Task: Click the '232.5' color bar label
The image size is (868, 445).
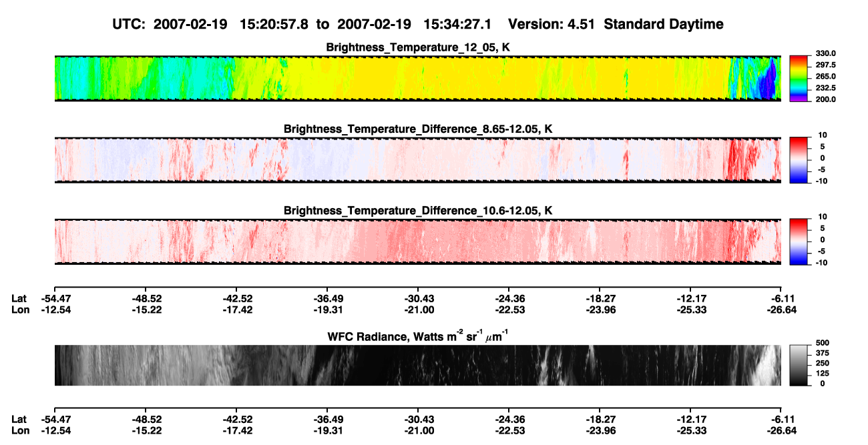Action: tap(825, 88)
